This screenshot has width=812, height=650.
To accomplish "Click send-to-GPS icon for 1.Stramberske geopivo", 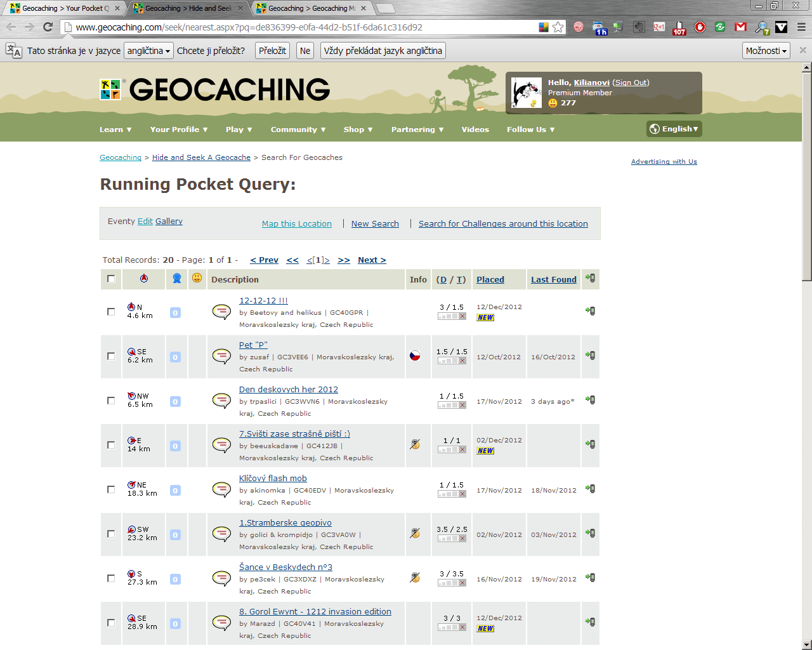I will pos(590,533).
